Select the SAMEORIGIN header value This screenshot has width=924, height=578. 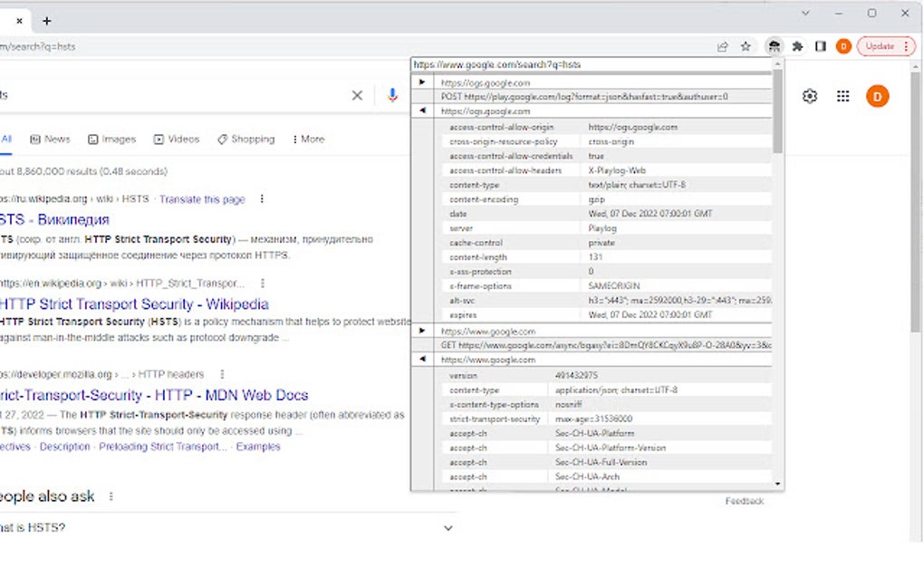point(613,285)
